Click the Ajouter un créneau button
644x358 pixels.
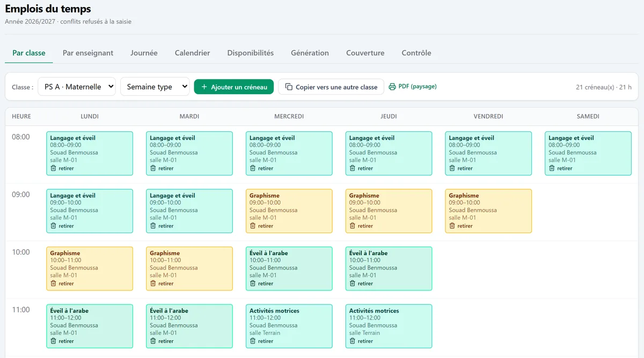234,87
